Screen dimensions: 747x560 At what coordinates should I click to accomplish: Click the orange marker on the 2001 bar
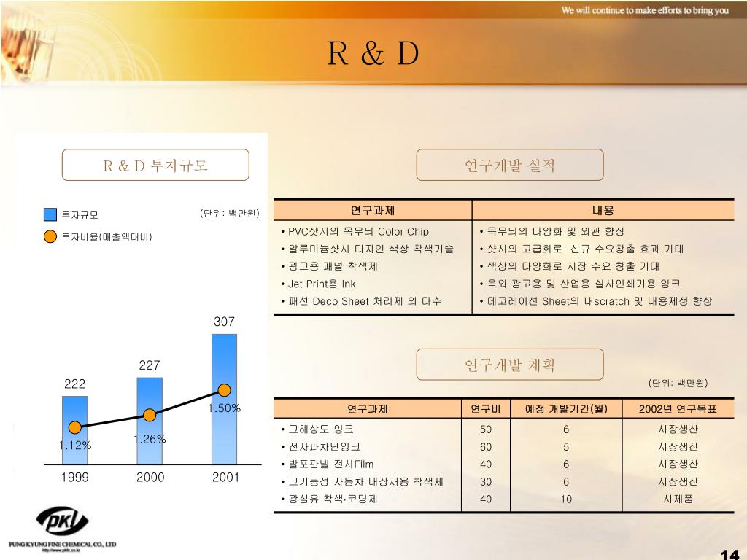(x=225, y=390)
